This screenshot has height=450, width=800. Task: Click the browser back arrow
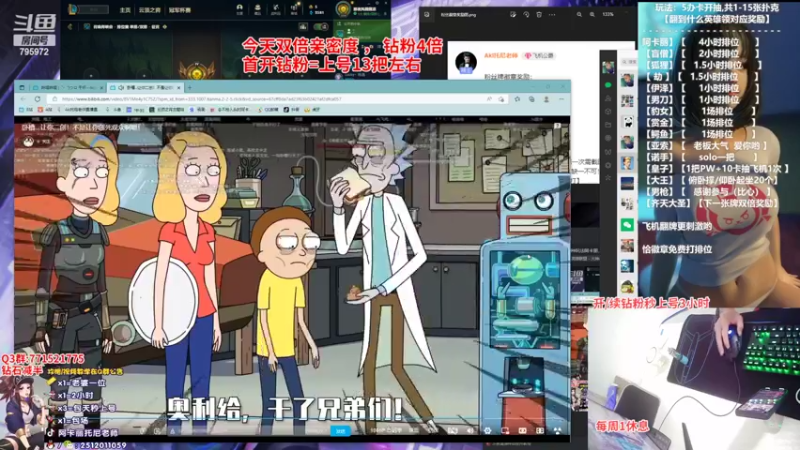23,99
